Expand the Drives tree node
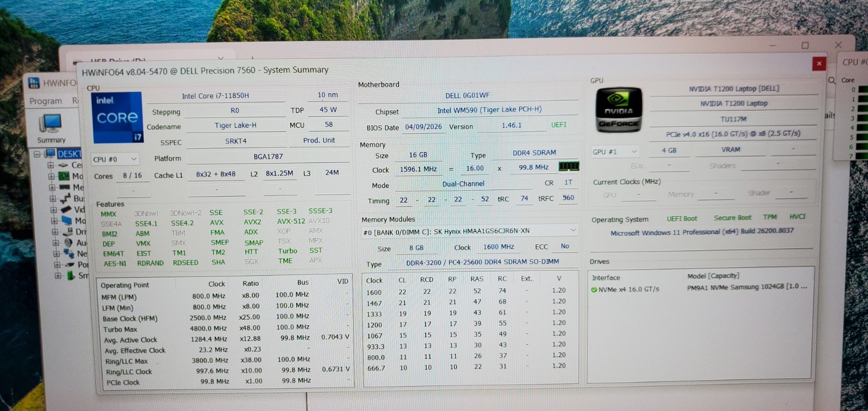The height and width of the screenshot is (411, 868). pos(55,232)
